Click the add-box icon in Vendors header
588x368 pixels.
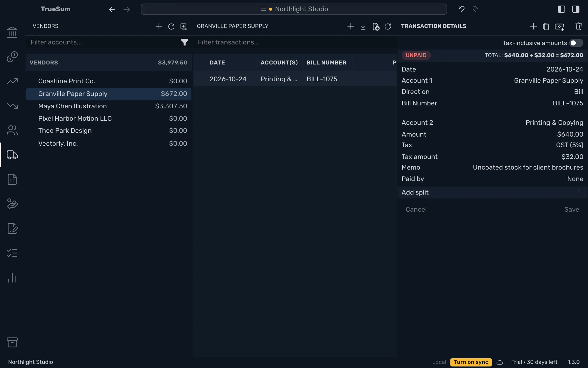coord(184,26)
